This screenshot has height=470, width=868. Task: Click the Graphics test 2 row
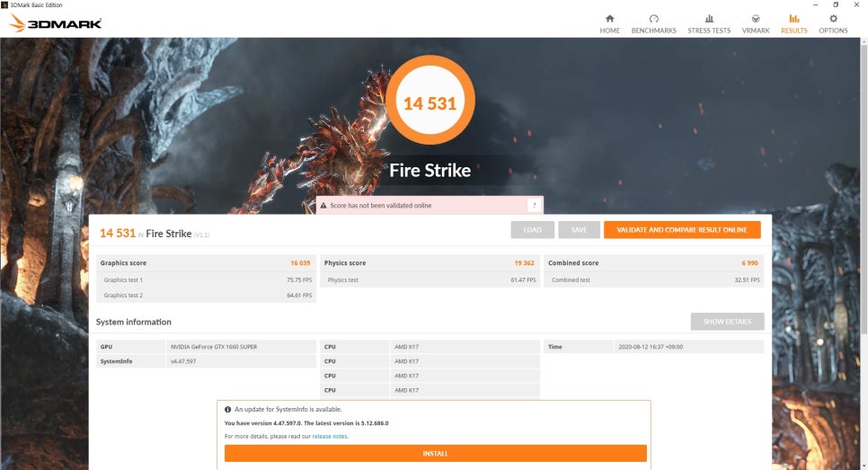click(x=206, y=295)
